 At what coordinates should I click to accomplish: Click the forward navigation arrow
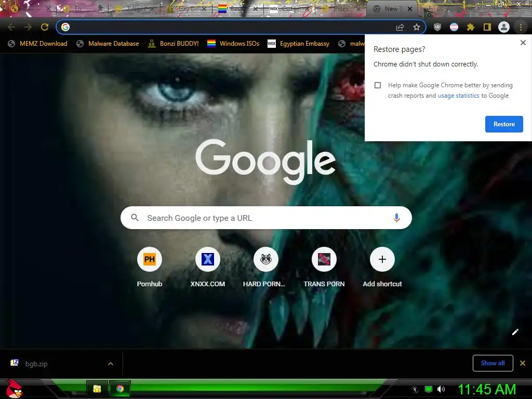coord(28,27)
